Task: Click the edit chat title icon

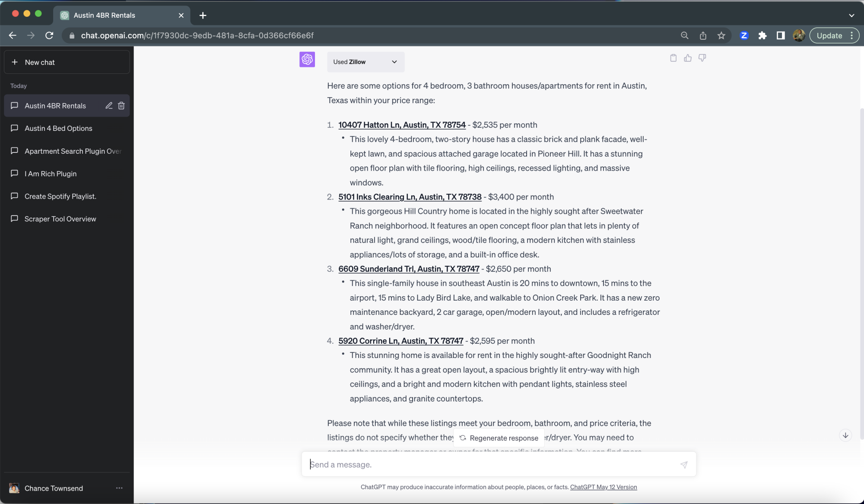Action: (108, 106)
